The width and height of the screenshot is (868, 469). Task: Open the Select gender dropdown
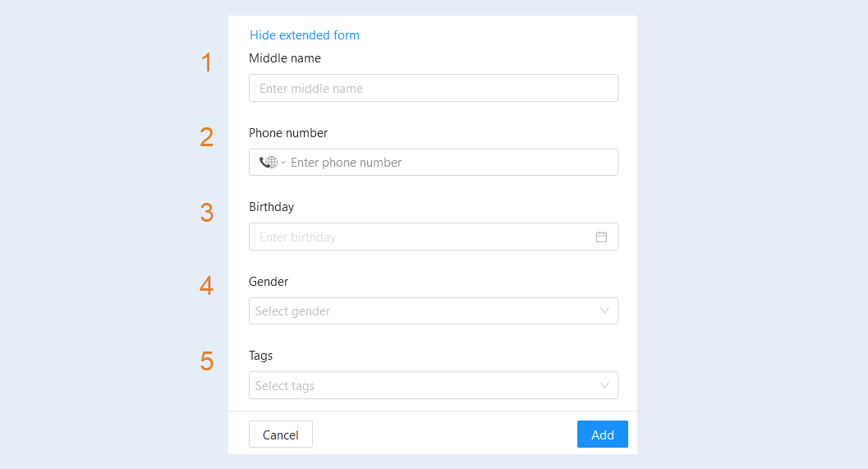tap(434, 311)
